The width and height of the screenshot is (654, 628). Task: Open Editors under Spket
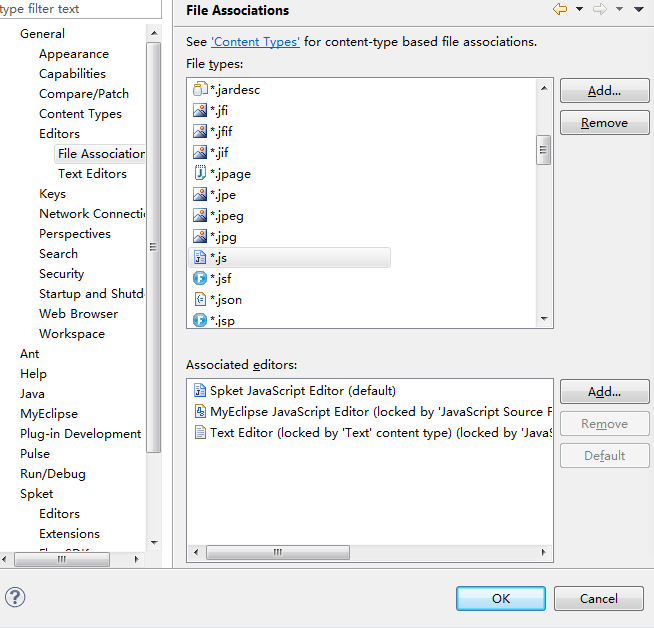tap(59, 514)
